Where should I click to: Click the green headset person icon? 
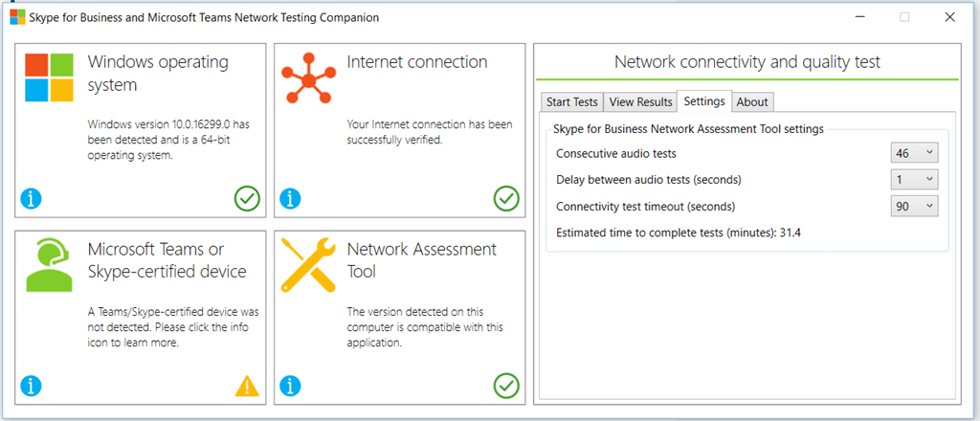tap(50, 265)
